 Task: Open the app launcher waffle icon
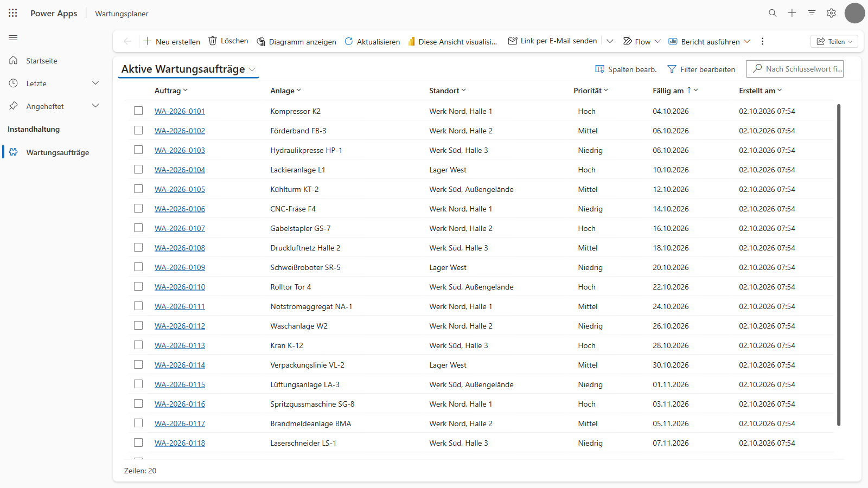click(13, 13)
